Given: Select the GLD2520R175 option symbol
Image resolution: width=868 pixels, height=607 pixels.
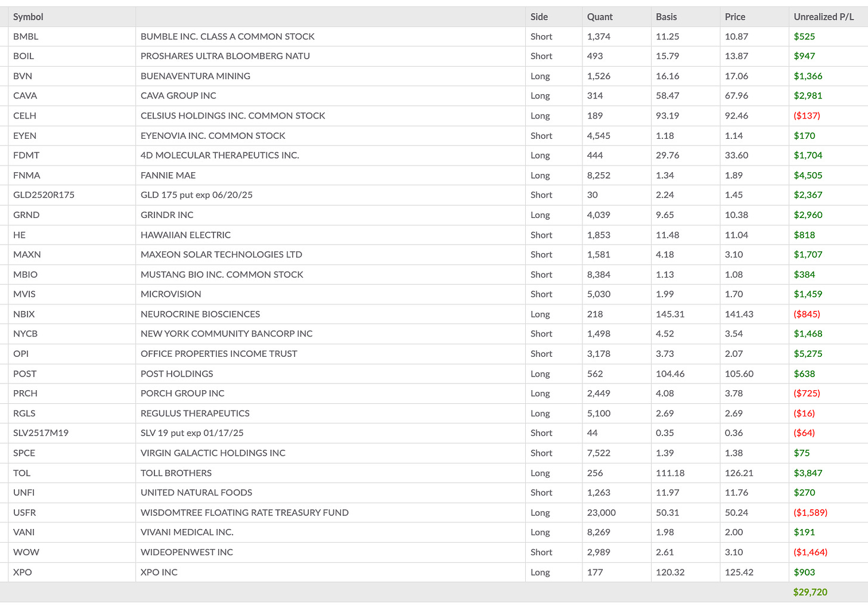Looking at the screenshot, I should pos(44,195).
